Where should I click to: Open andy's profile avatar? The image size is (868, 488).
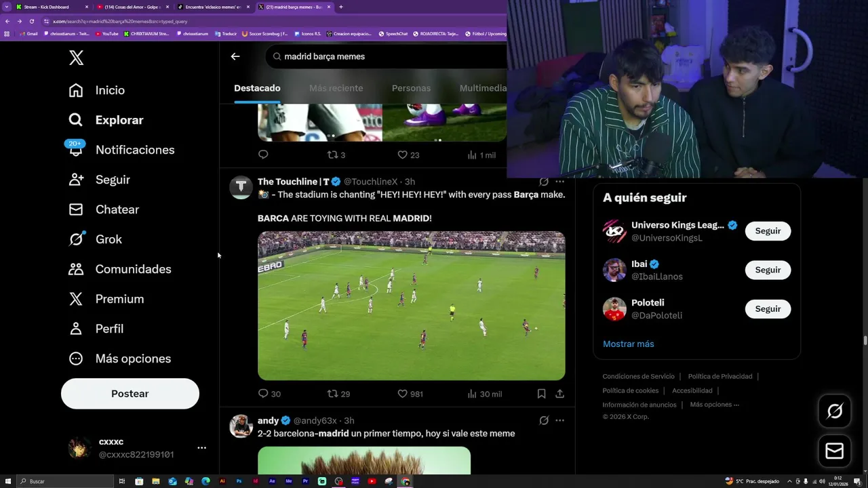click(x=241, y=426)
